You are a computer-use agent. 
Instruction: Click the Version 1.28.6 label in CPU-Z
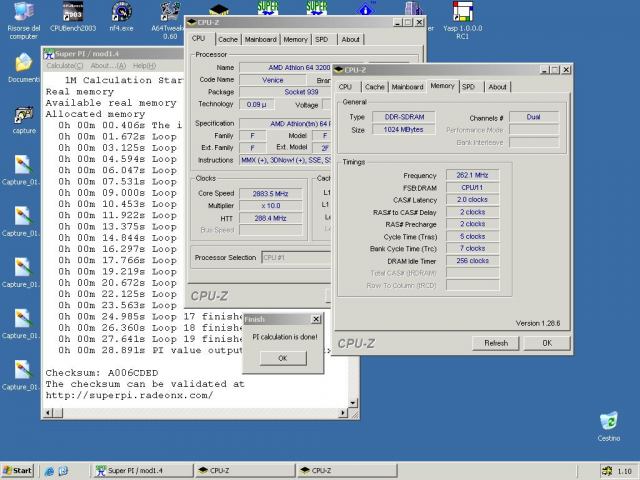[538, 323]
